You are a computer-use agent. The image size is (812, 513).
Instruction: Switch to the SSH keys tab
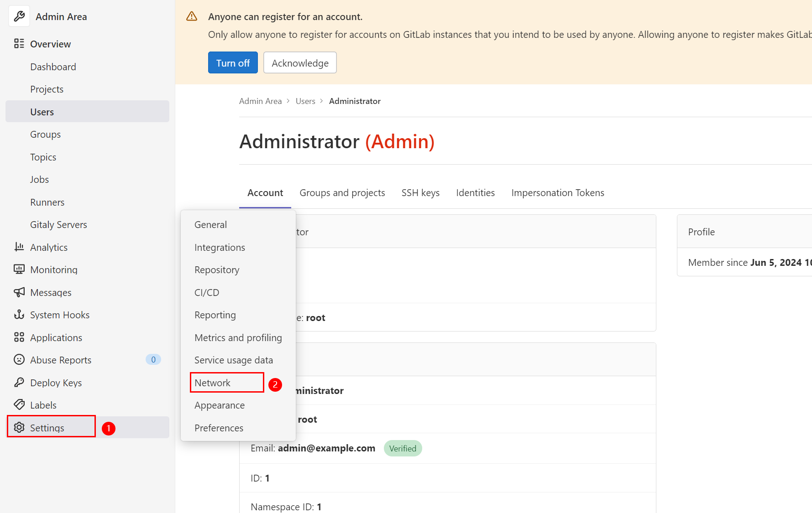coord(420,192)
